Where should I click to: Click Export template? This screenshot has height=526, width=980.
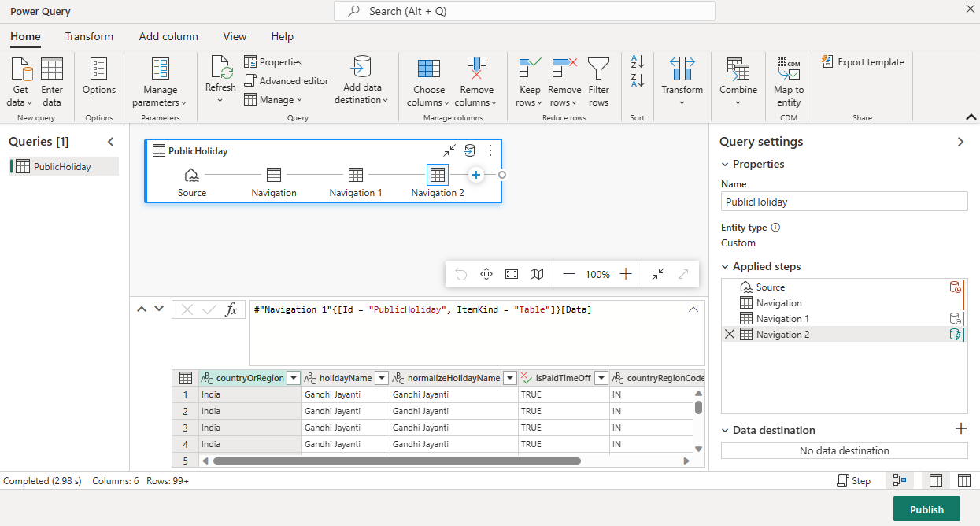(863, 62)
